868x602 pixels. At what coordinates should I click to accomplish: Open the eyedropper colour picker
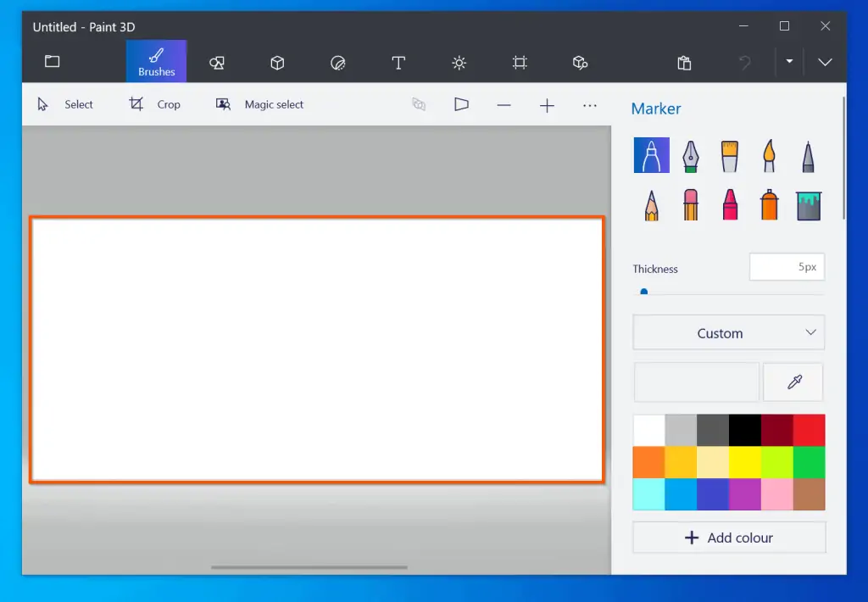click(793, 382)
